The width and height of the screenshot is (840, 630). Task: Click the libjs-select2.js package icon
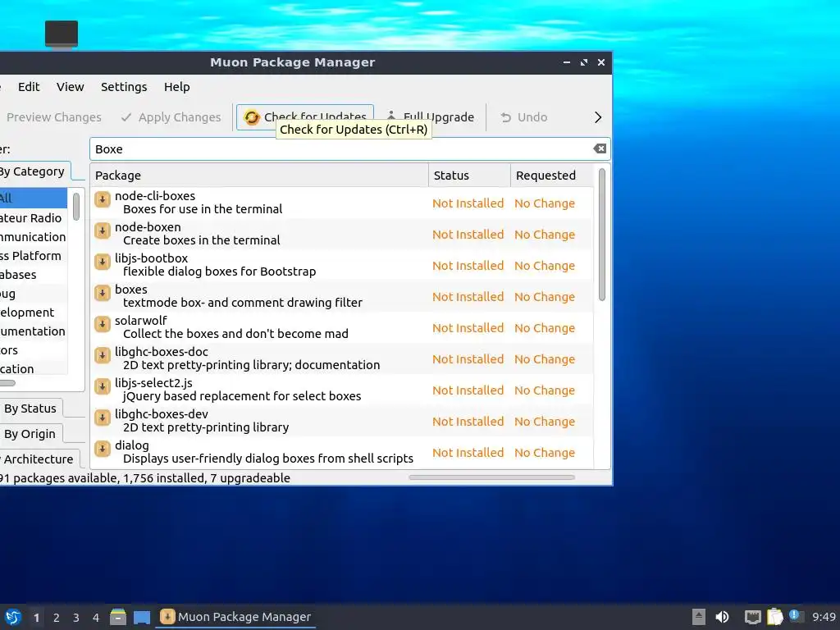pos(103,386)
